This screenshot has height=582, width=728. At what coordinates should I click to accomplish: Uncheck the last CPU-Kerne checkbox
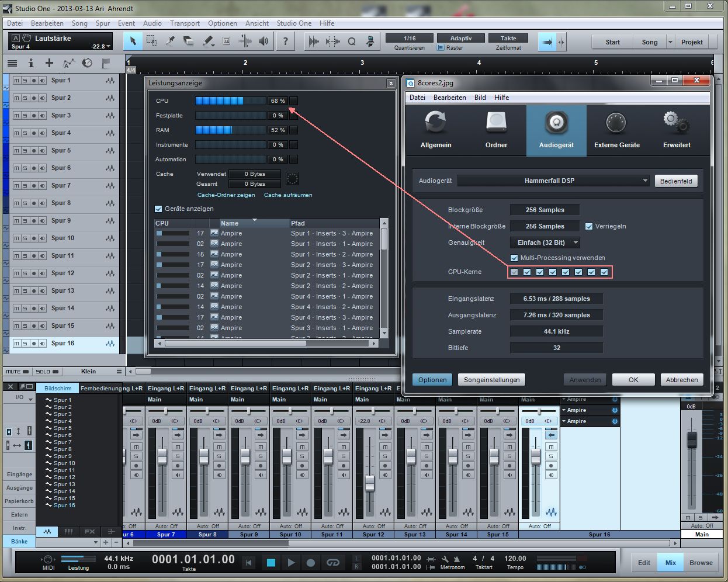point(604,272)
